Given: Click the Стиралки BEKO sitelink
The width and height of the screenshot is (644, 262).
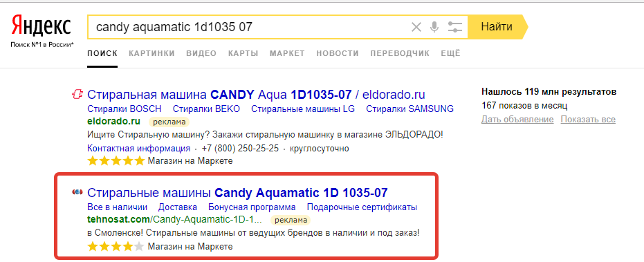Looking at the screenshot, I should [x=206, y=109].
